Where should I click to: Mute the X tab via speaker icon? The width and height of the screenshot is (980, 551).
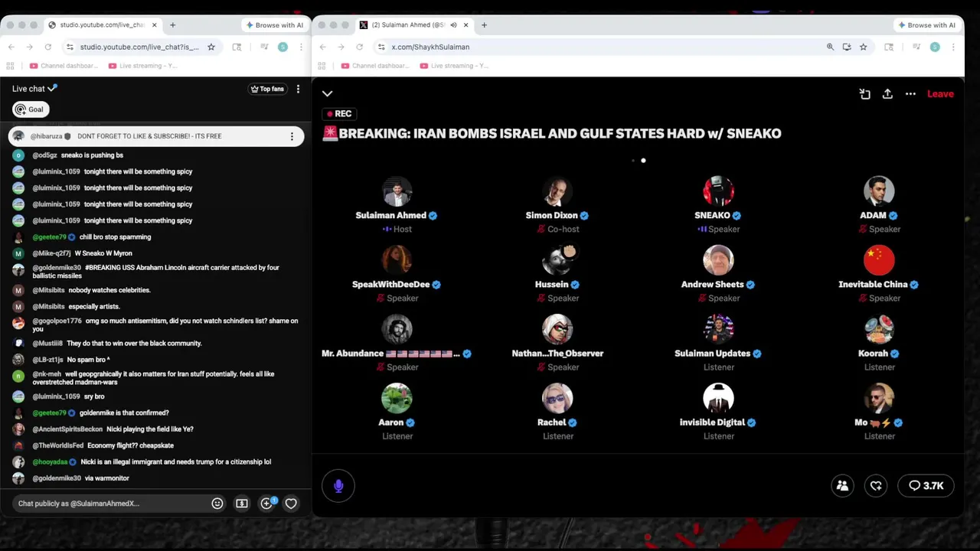pyautogui.click(x=453, y=25)
